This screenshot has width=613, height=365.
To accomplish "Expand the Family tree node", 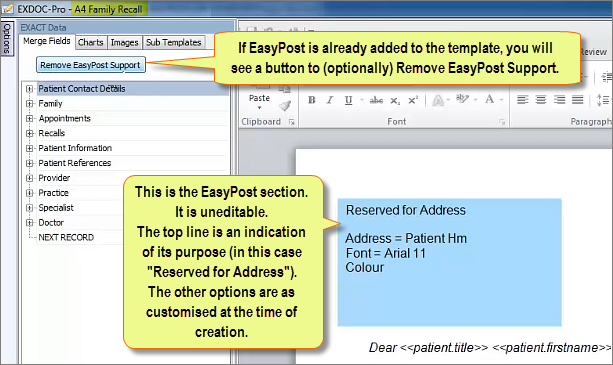I will 29,104.
